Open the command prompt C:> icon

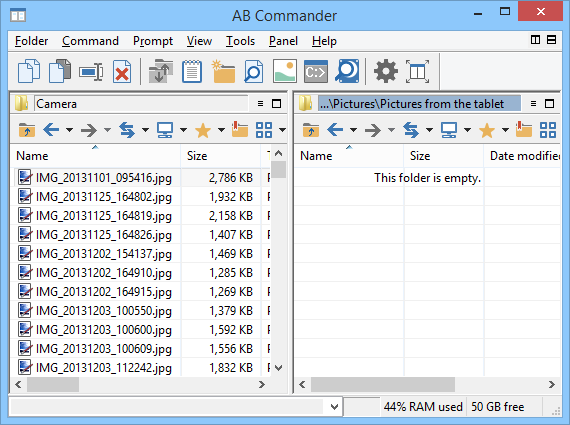pyautogui.click(x=316, y=72)
